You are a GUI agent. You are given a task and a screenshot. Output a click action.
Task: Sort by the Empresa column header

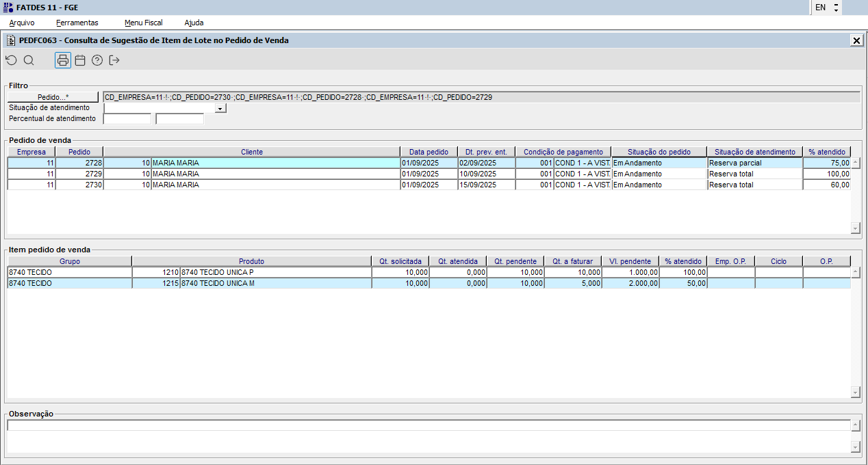click(x=31, y=152)
